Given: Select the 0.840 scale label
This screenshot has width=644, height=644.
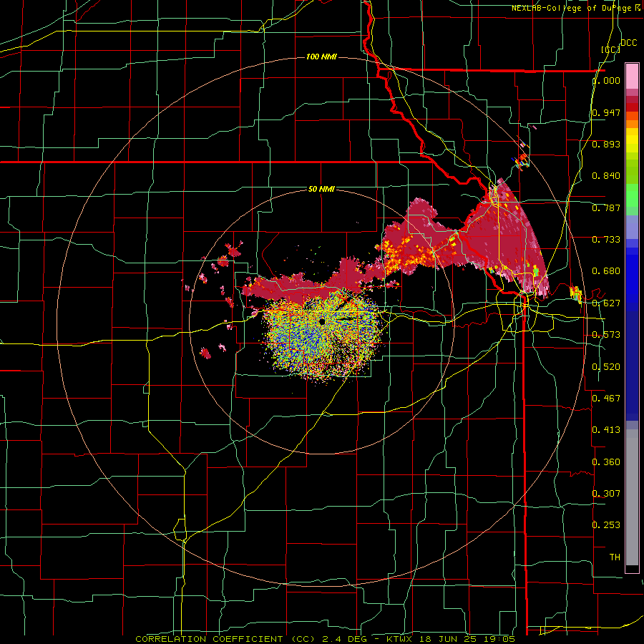Looking at the screenshot, I should (606, 176).
